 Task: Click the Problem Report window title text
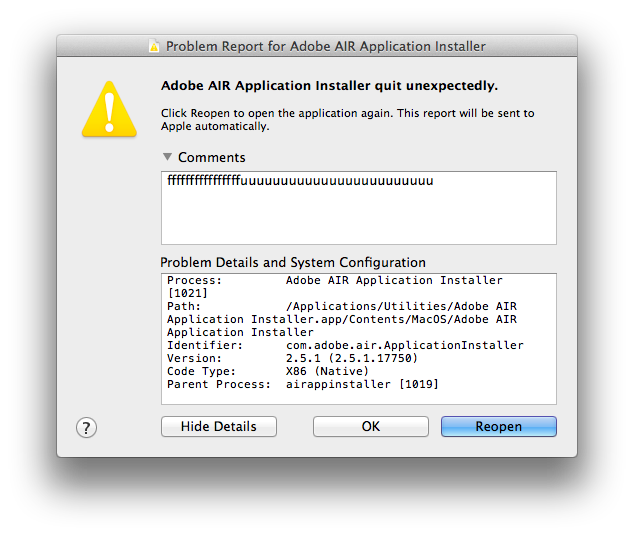pos(325,46)
